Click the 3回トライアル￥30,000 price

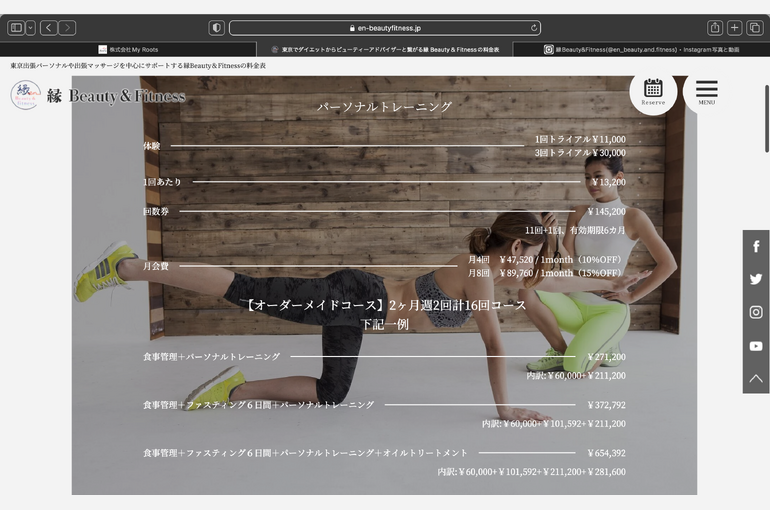coord(580,153)
